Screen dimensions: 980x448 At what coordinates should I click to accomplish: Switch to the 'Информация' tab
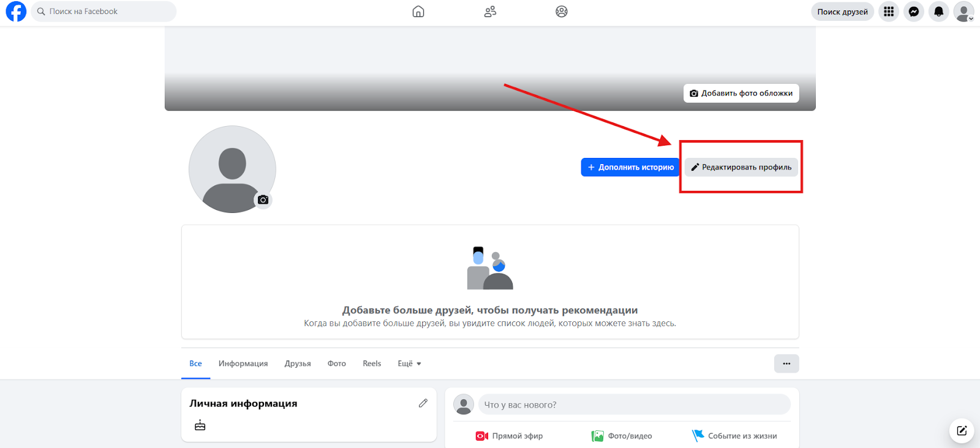[x=243, y=364]
